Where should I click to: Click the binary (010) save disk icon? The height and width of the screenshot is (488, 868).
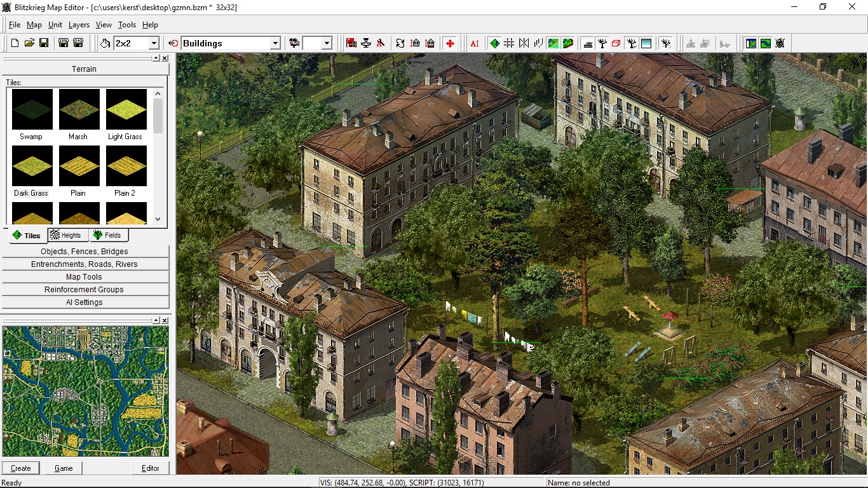[x=78, y=43]
